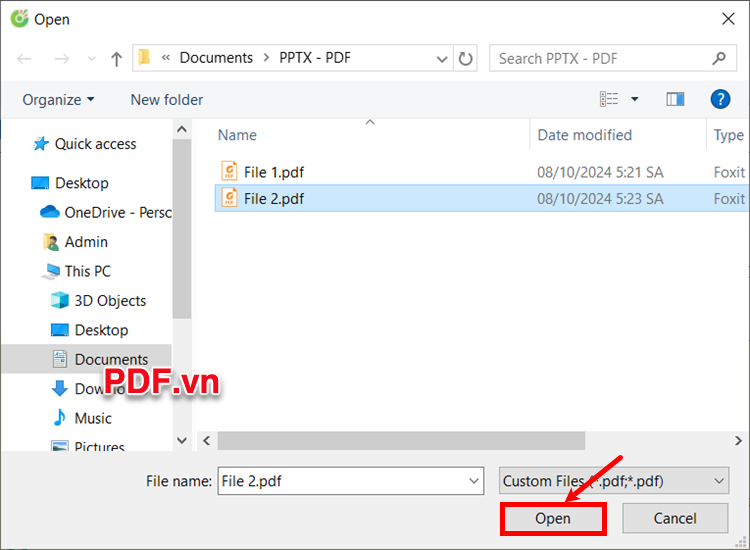Click the change view layout icon
Screen dimensions: 750x550
(x=609, y=99)
